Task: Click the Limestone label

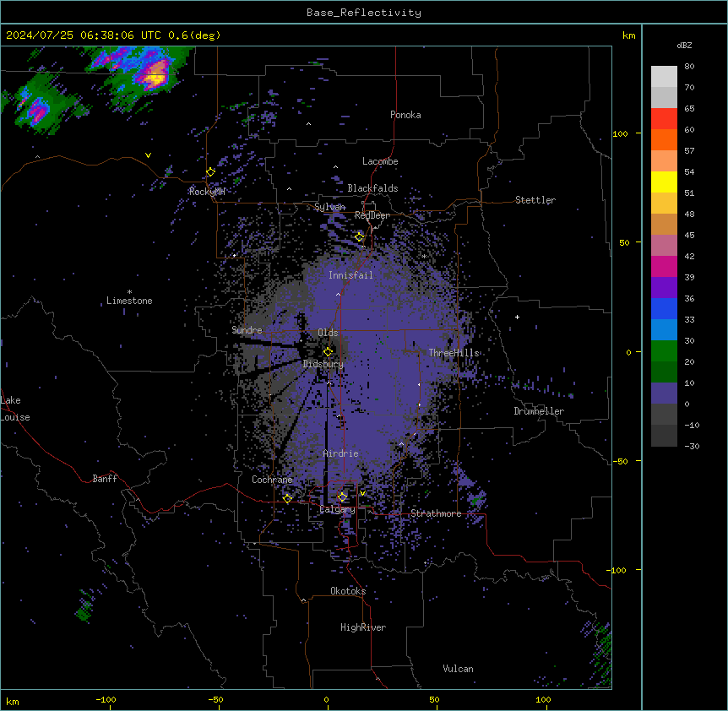Action: (129, 301)
